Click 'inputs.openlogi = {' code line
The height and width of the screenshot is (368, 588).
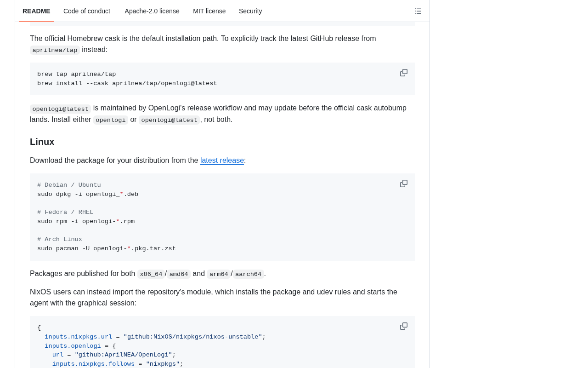point(80,346)
